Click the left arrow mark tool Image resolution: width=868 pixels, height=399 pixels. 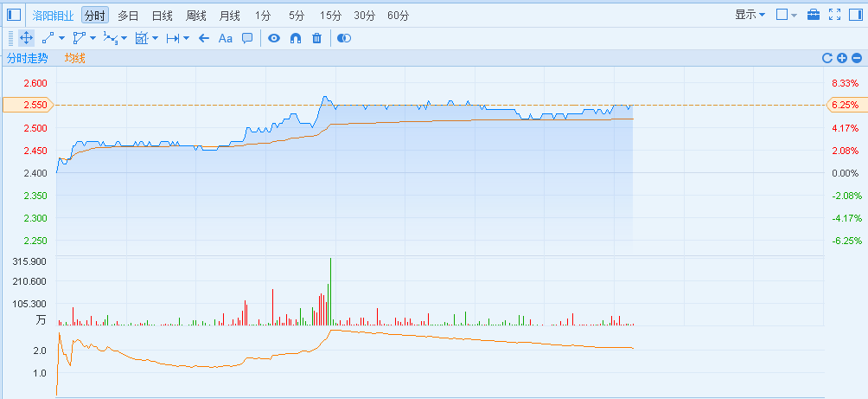pyautogui.click(x=204, y=38)
